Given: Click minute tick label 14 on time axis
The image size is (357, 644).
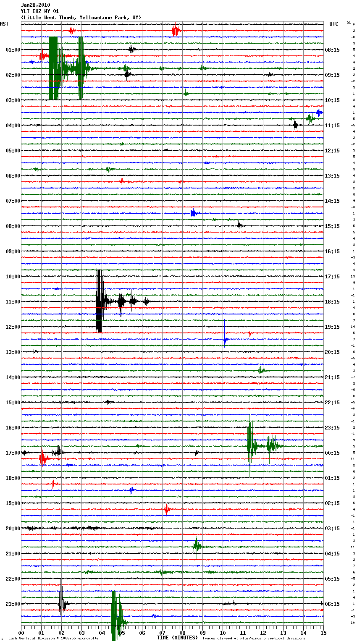Looking at the screenshot, I should point(303,632).
